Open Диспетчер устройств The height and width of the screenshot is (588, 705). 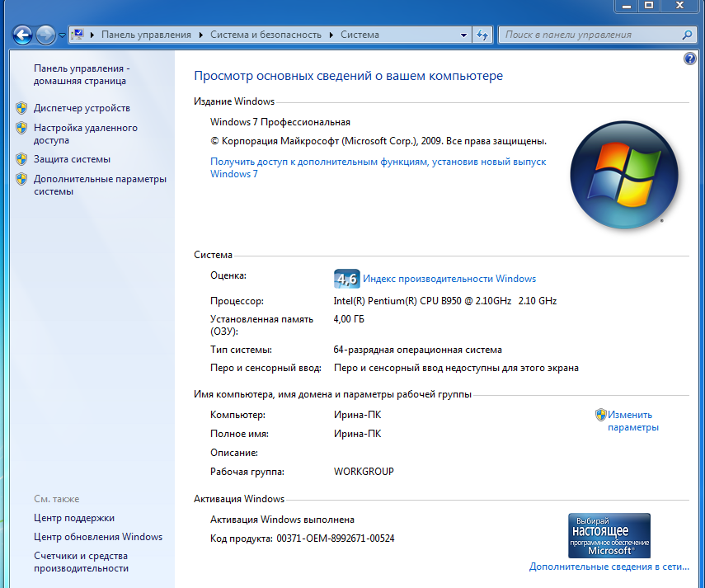coord(82,108)
